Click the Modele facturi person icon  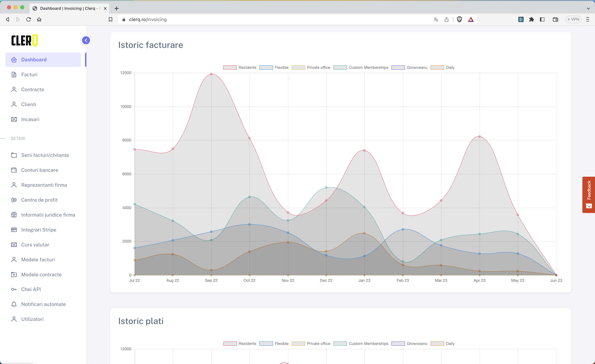point(14,260)
